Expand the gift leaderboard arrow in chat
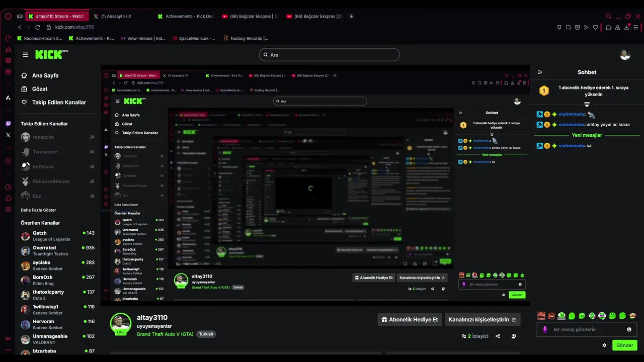Screen dimensions: 644x362 click(x=587, y=105)
